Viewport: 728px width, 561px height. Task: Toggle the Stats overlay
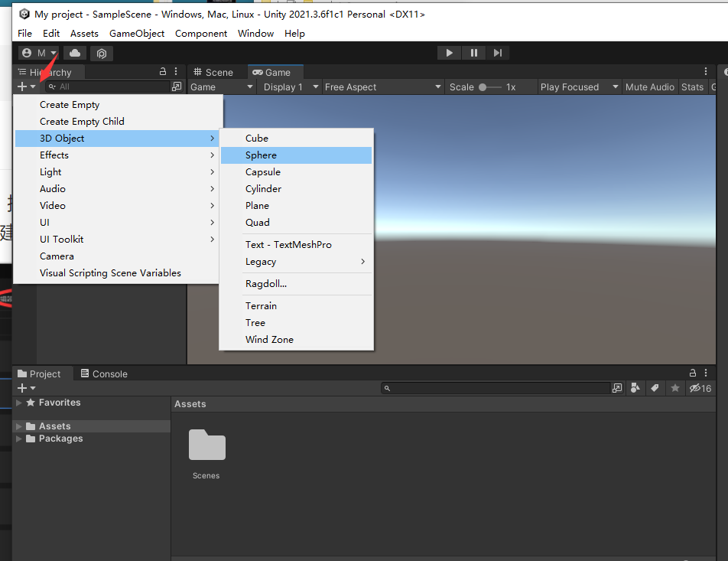click(692, 87)
